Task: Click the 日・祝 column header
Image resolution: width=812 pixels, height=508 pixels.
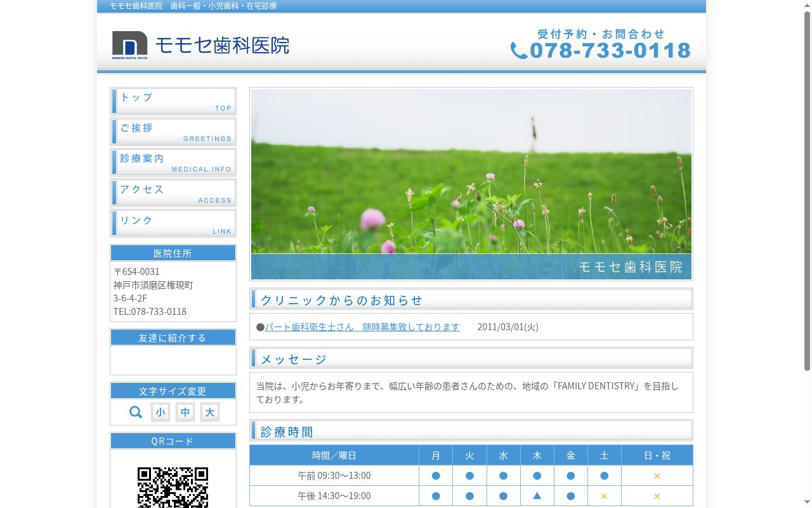Action: click(x=657, y=455)
